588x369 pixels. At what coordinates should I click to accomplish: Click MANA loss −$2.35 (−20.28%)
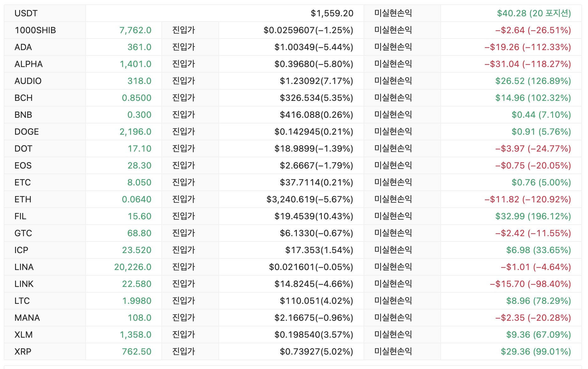click(533, 318)
